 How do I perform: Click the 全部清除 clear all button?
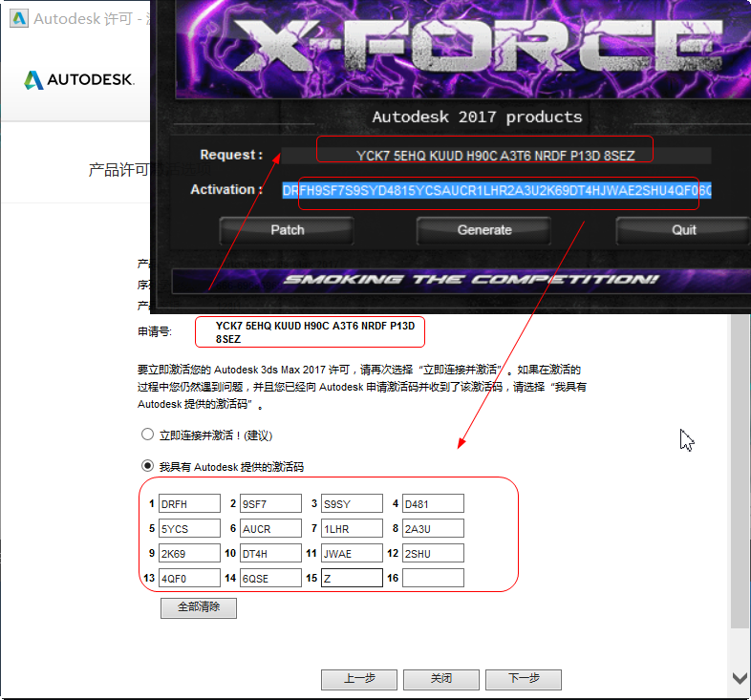coord(199,608)
